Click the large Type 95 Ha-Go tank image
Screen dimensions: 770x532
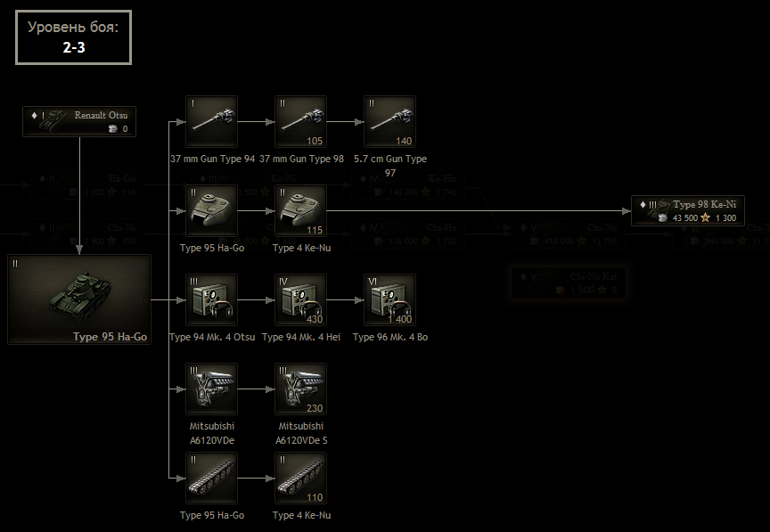pyautogui.click(x=79, y=299)
